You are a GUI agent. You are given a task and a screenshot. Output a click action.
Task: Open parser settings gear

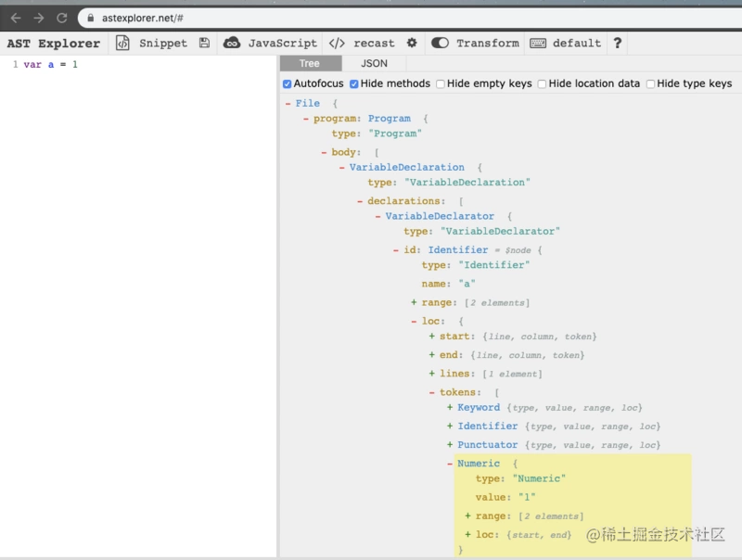tap(412, 43)
